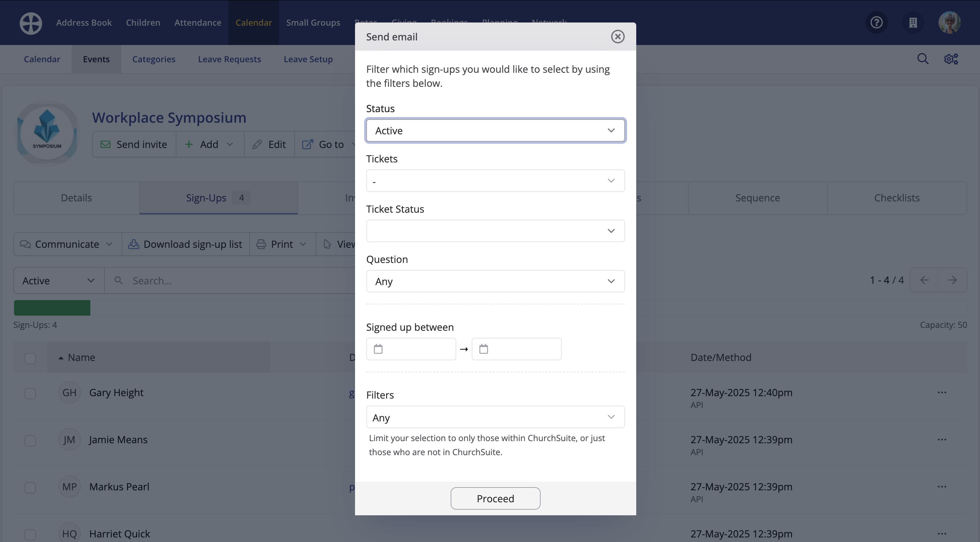Viewport: 980px width, 542px height.
Task: Expand the Tickets dropdown
Action: (495, 181)
